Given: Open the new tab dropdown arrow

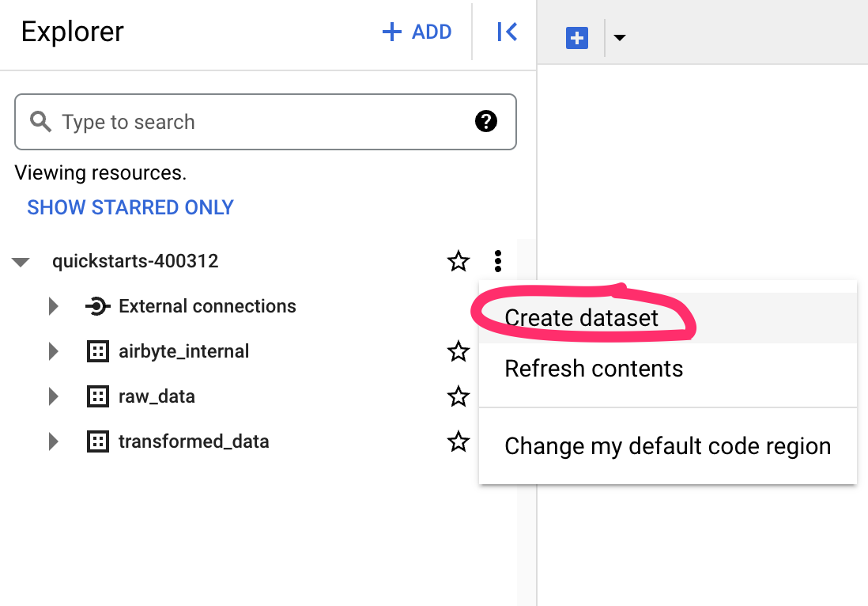Looking at the screenshot, I should [x=620, y=37].
